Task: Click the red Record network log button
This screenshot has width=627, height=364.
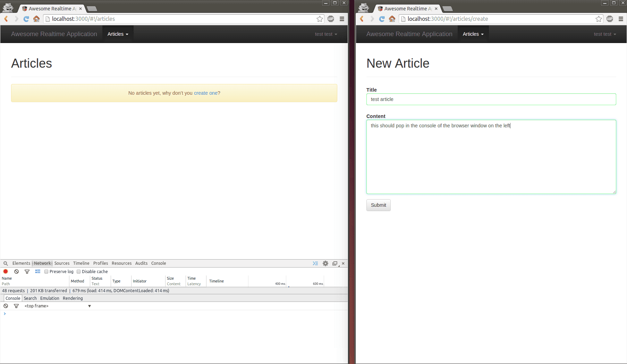Action: click(x=6, y=271)
